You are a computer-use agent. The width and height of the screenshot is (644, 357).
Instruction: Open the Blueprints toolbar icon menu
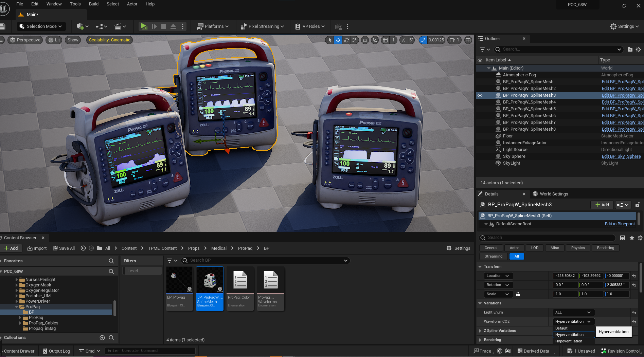[x=101, y=26]
